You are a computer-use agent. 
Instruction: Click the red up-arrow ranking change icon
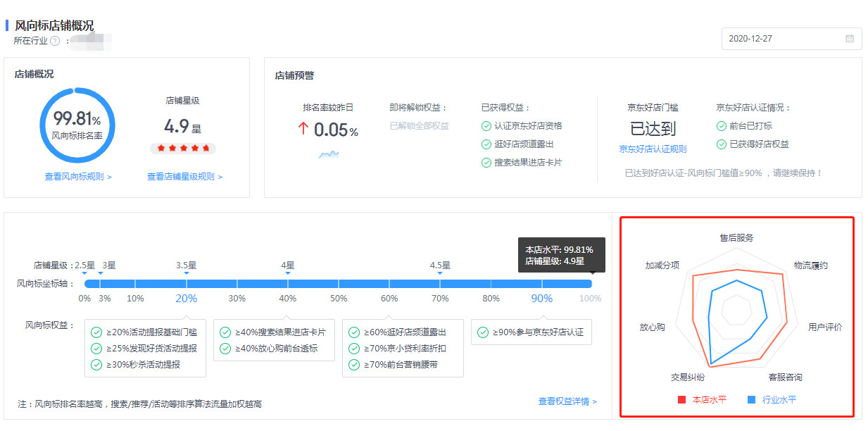pyautogui.click(x=303, y=129)
